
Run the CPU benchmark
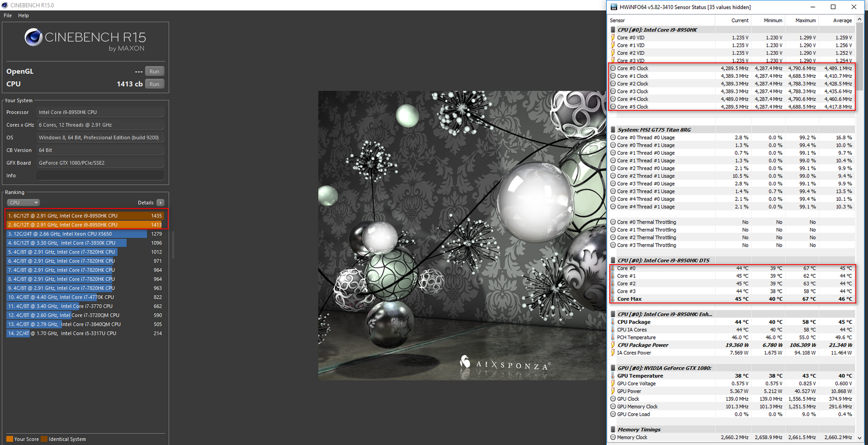154,84
